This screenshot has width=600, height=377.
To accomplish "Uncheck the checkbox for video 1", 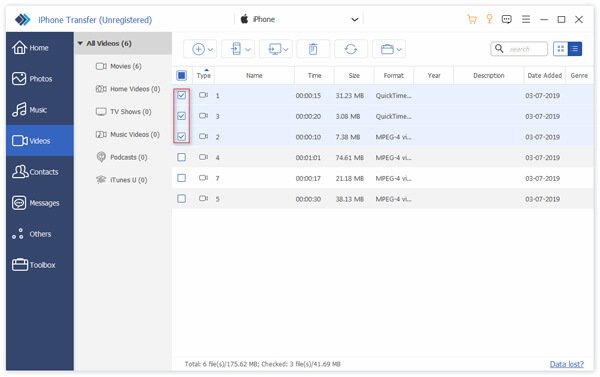I will pos(181,95).
